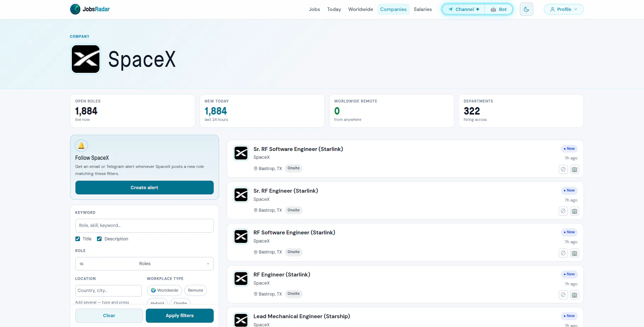Go to the Jobs nav item

pos(314,9)
